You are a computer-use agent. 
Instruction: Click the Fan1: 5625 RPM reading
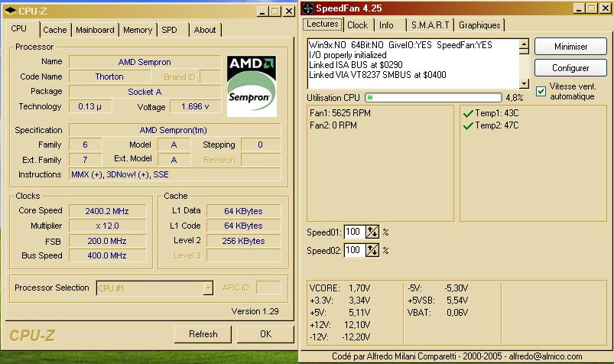tap(340, 113)
